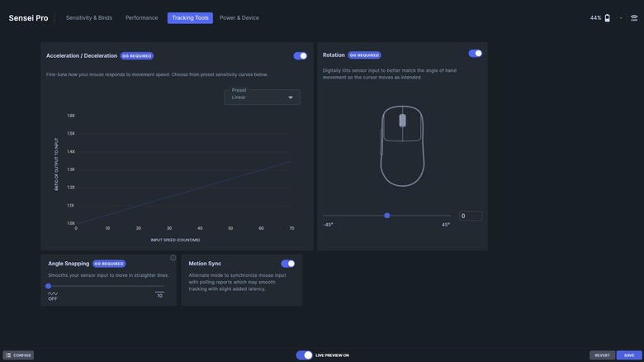
Task: Turn off the Rotation toggle
Action: tap(476, 53)
